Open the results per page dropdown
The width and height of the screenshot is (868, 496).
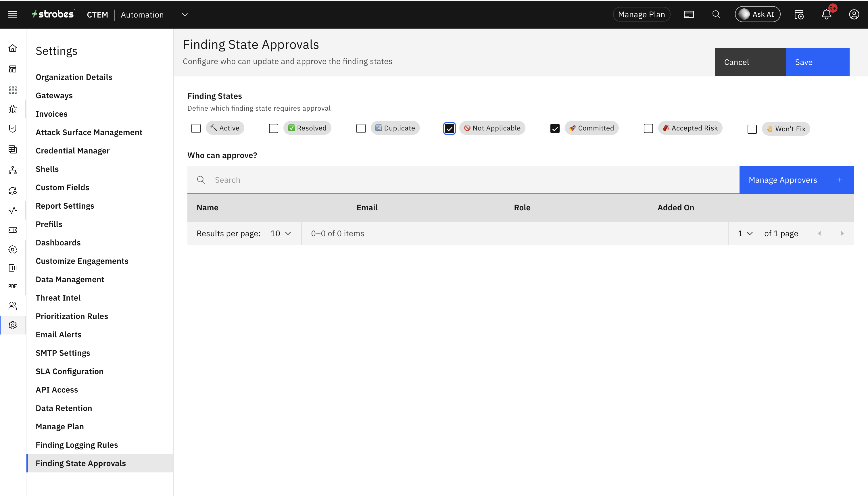click(x=281, y=233)
